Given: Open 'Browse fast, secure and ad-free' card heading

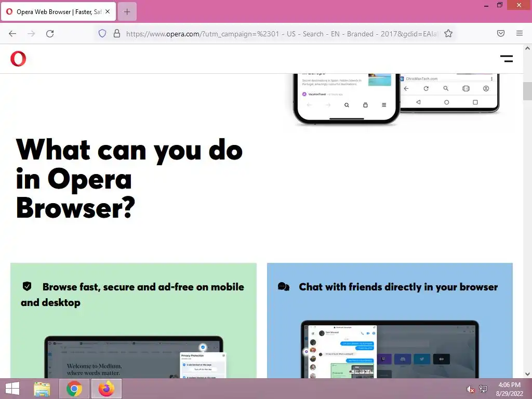Looking at the screenshot, I should pos(132,295).
